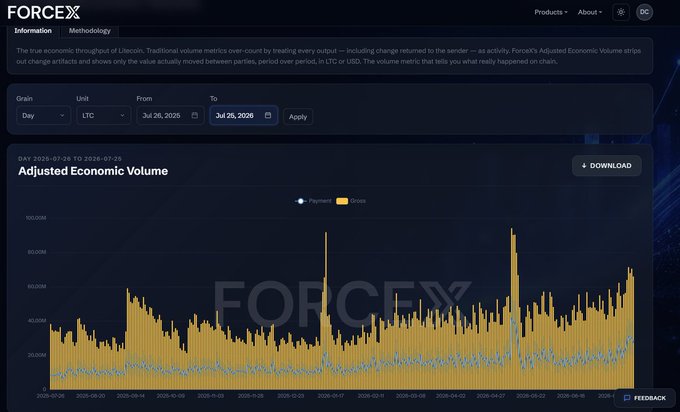Switch to the Information tab
The height and width of the screenshot is (412, 680).
[x=33, y=31]
